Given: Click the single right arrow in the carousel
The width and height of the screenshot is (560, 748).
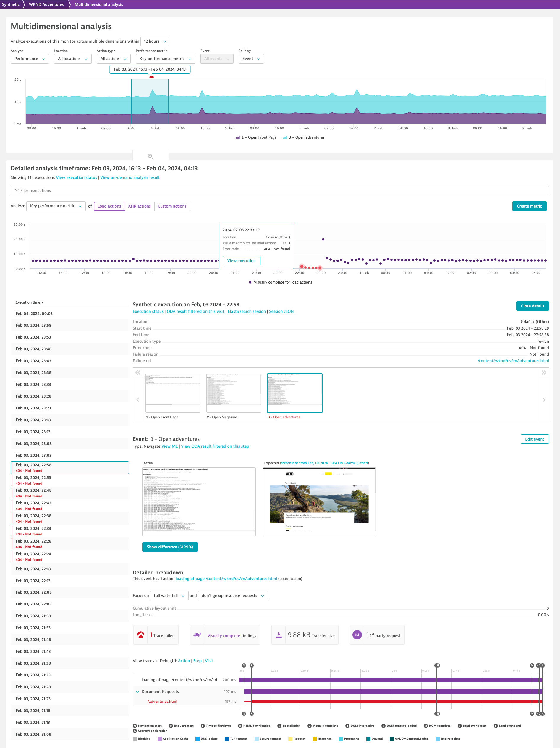Looking at the screenshot, I should pos(544,400).
